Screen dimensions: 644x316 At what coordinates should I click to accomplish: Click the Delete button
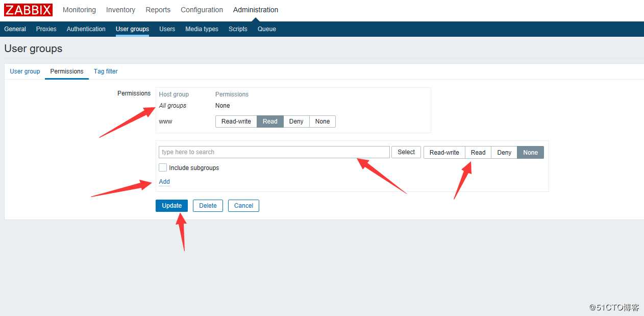pos(208,206)
